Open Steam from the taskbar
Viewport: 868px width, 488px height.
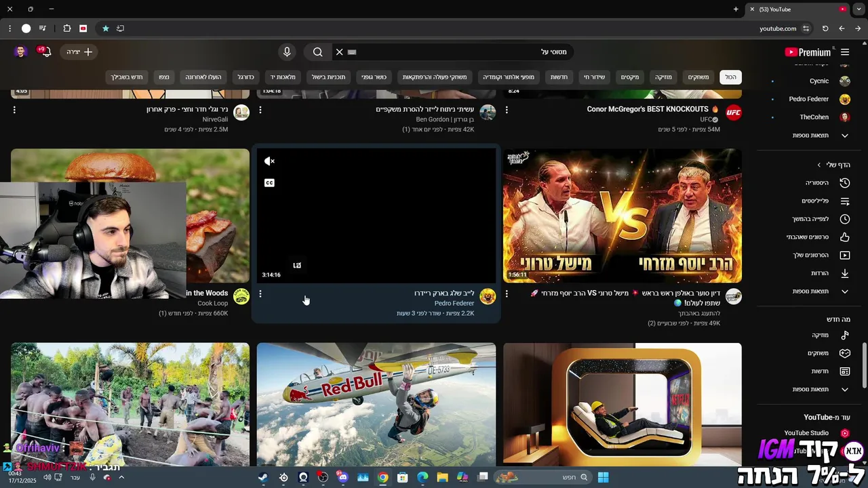point(263,477)
